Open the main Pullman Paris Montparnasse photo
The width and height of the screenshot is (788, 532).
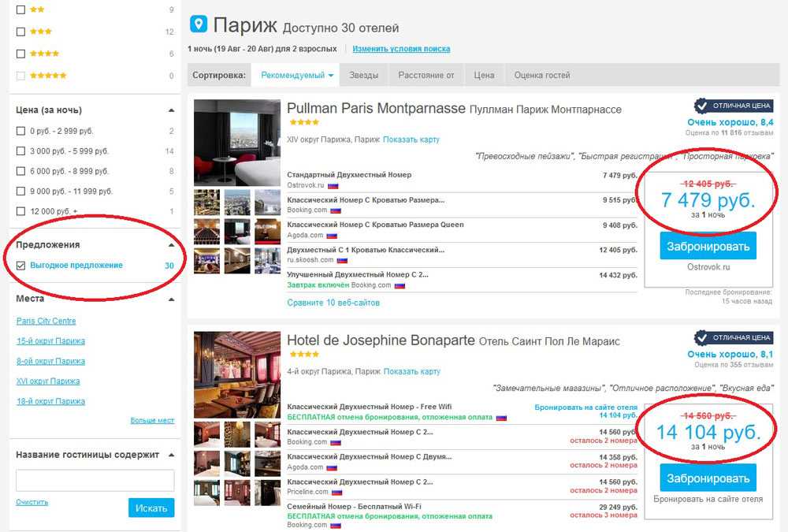[237, 143]
